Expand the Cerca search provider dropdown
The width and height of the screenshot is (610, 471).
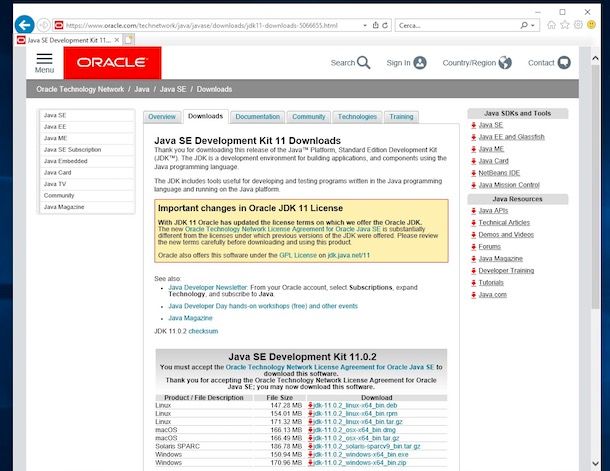click(x=533, y=25)
